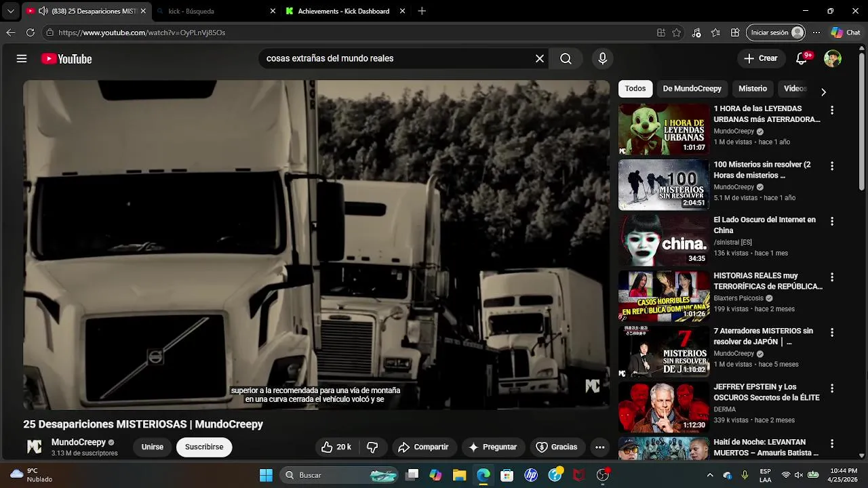Open the browser split screen icon
The height and width of the screenshot is (488, 868).
[x=661, y=33]
